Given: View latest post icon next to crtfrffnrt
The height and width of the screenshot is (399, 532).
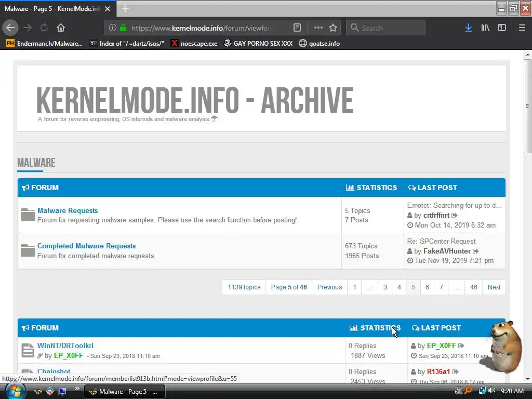Looking at the screenshot, I should (x=455, y=216).
